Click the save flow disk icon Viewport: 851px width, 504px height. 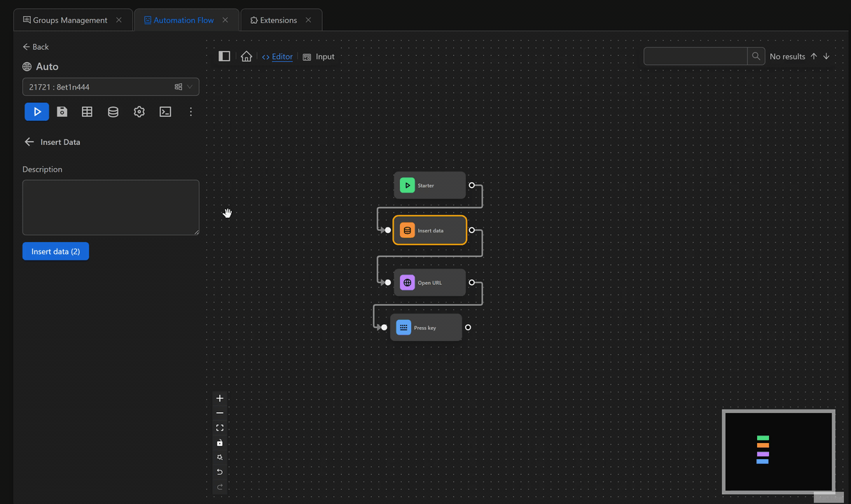pyautogui.click(x=62, y=111)
